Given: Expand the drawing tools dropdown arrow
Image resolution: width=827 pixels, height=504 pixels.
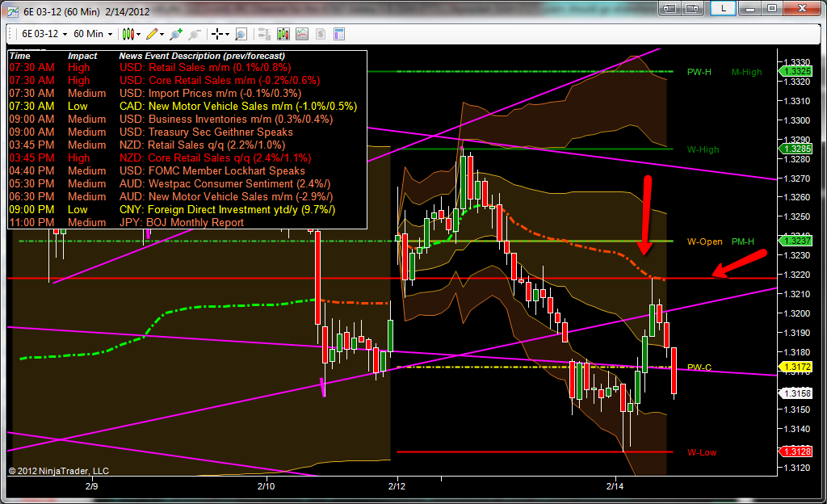Looking at the screenshot, I should pos(162,34).
